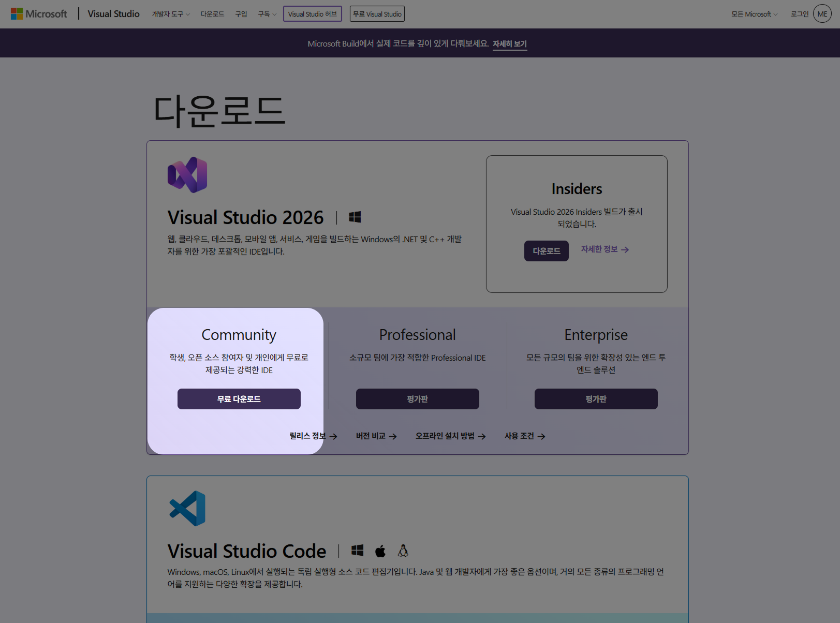Click the Microsoft logo

point(39,14)
